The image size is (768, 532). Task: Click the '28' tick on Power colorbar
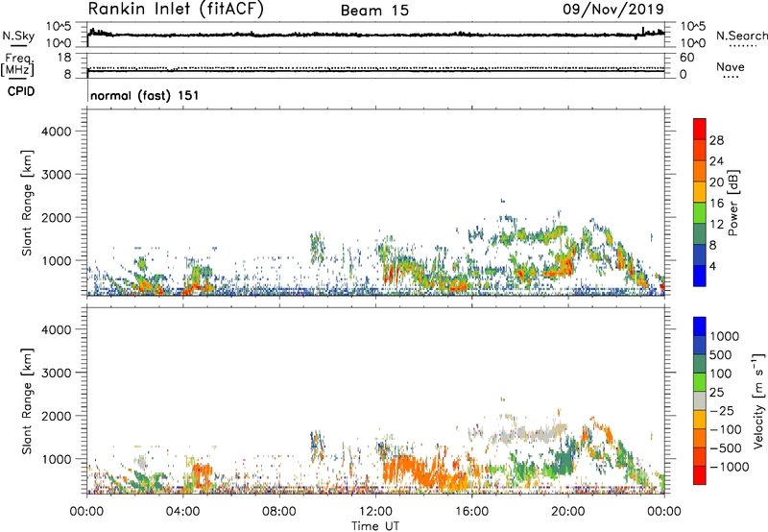pyautogui.click(x=716, y=140)
